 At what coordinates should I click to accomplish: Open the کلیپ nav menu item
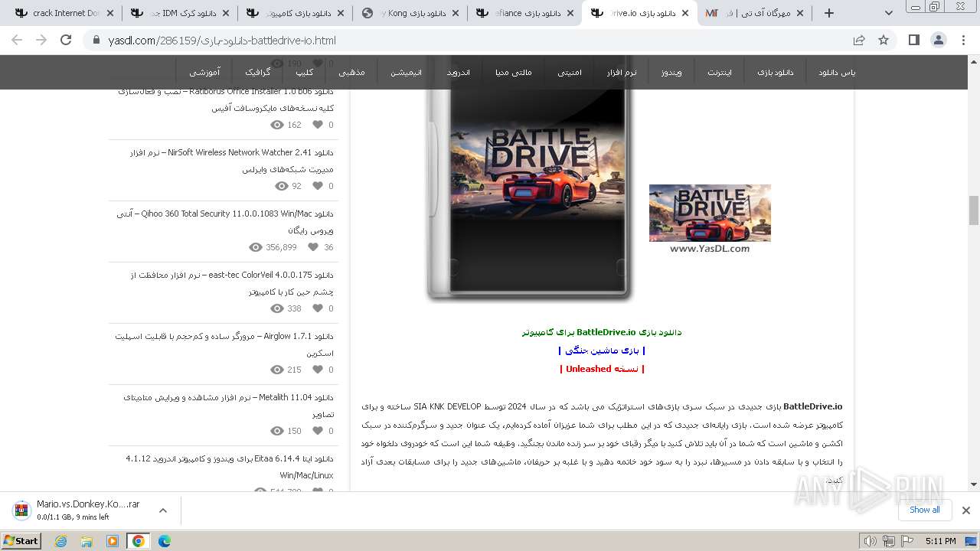click(x=304, y=72)
